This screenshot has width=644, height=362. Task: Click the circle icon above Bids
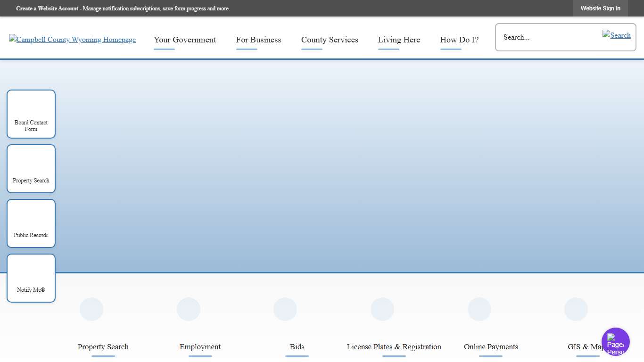285,309
